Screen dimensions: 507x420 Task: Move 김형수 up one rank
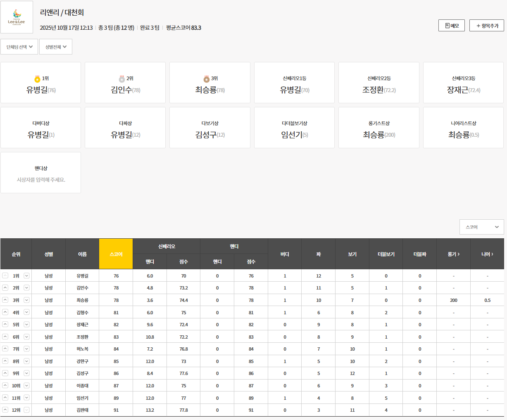5,313
